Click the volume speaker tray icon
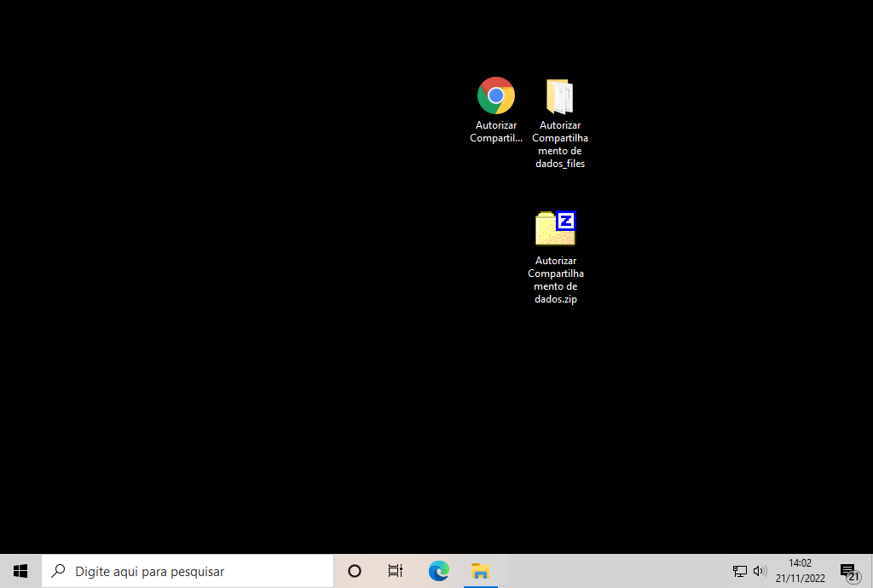The image size is (873, 588). coord(760,571)
